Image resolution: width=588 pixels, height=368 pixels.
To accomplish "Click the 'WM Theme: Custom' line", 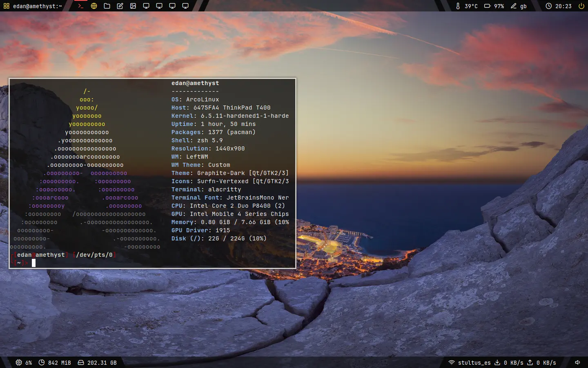I will 201,165.
